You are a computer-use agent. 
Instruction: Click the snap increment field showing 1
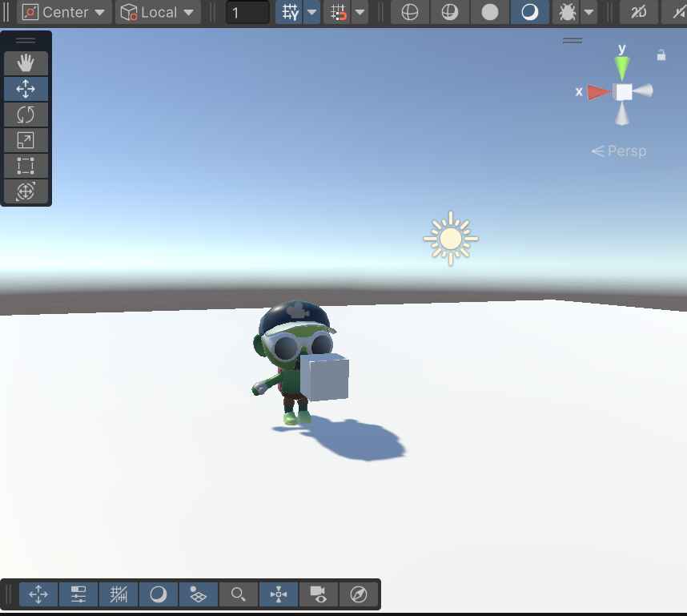point(247,12)
